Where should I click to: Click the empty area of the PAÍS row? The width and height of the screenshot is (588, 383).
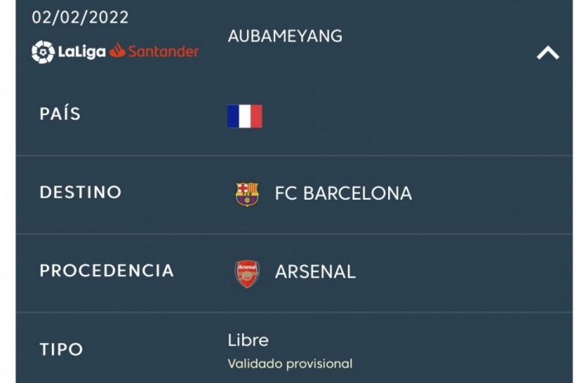[x=412, y=116]
